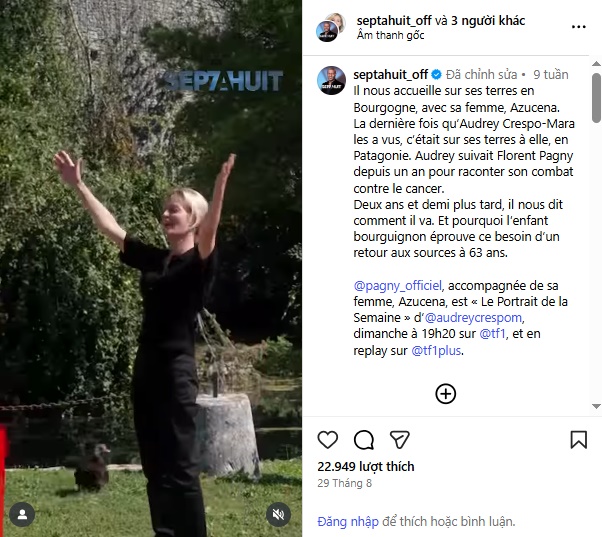Show tagged people icon on video
The height and width of the screenshot is (537, 602).
click(x=22, y=514)
